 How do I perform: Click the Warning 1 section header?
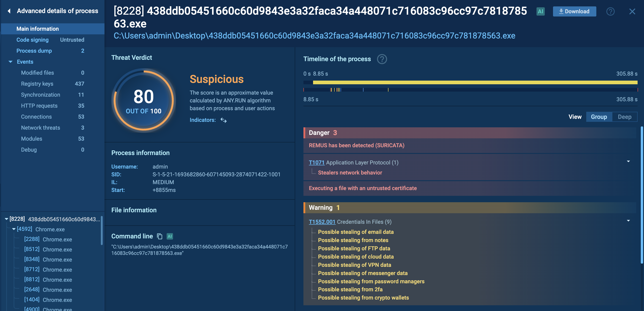point(470,208)
